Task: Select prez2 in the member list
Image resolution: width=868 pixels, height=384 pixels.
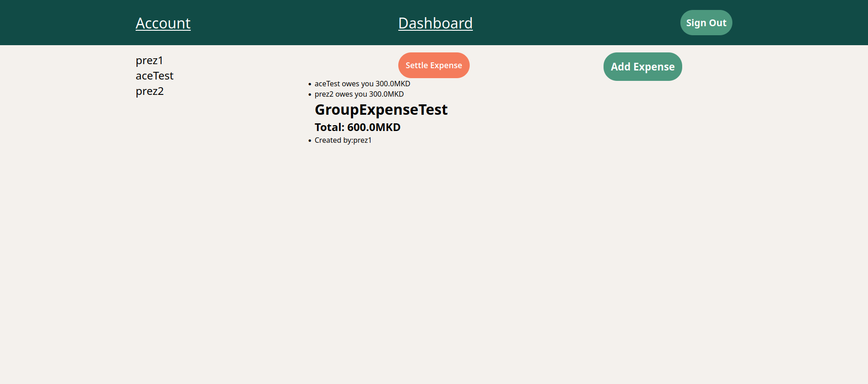Action: [149, 91]
